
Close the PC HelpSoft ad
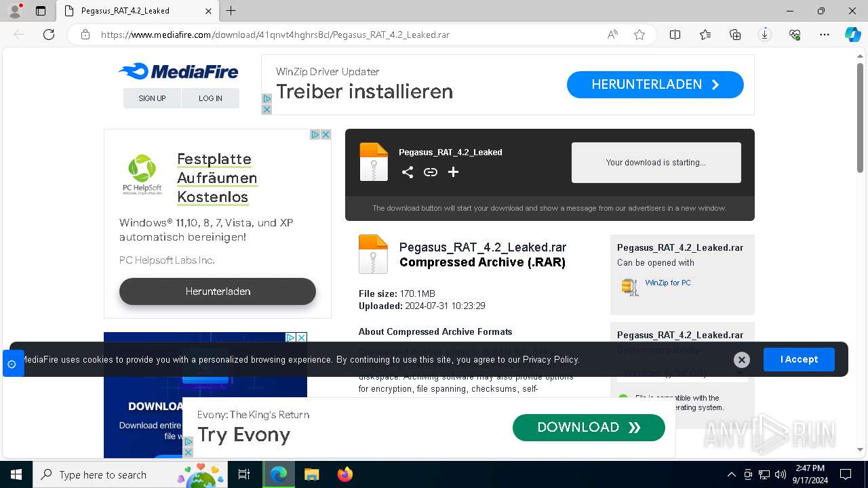(325, 135)
